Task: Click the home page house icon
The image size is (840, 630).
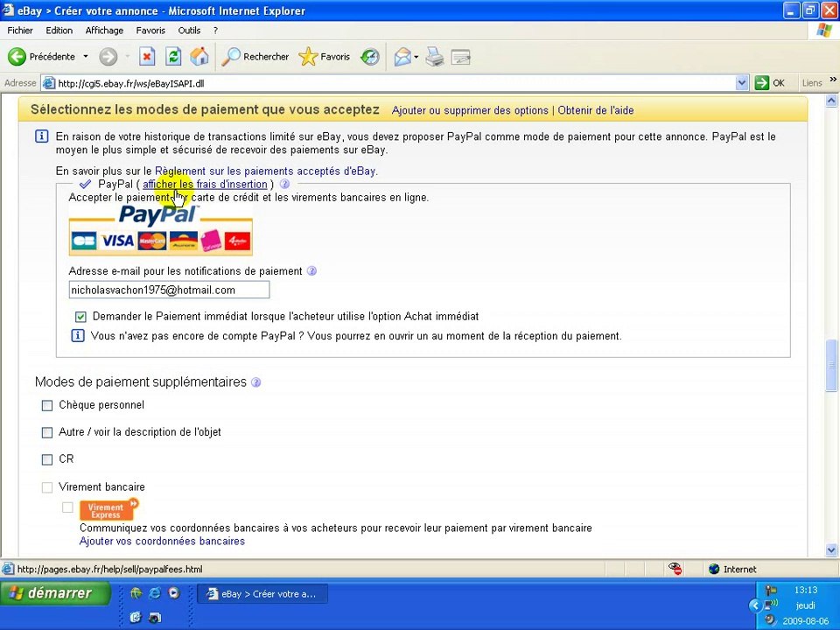Action: [x=199, y=56]
